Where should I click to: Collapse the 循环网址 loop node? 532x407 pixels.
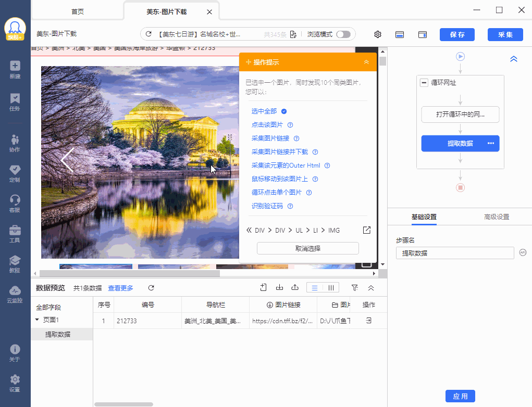pos(424,83)
